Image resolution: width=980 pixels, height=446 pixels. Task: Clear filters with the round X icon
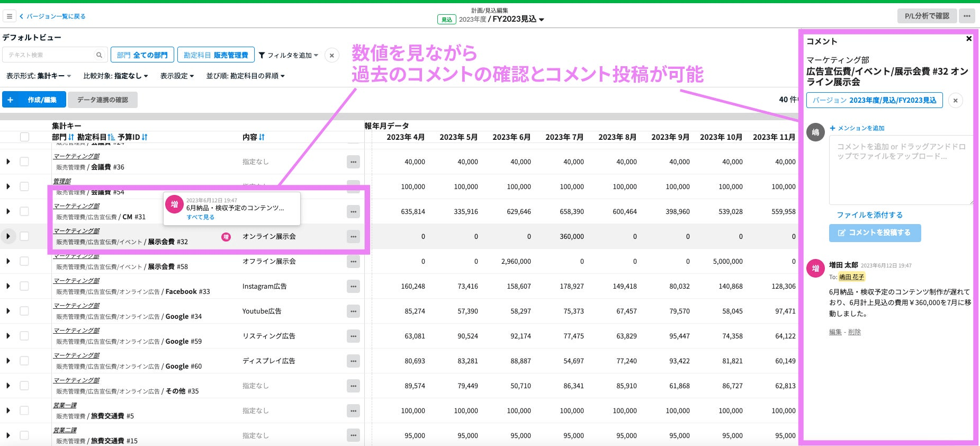pos(332,55)
